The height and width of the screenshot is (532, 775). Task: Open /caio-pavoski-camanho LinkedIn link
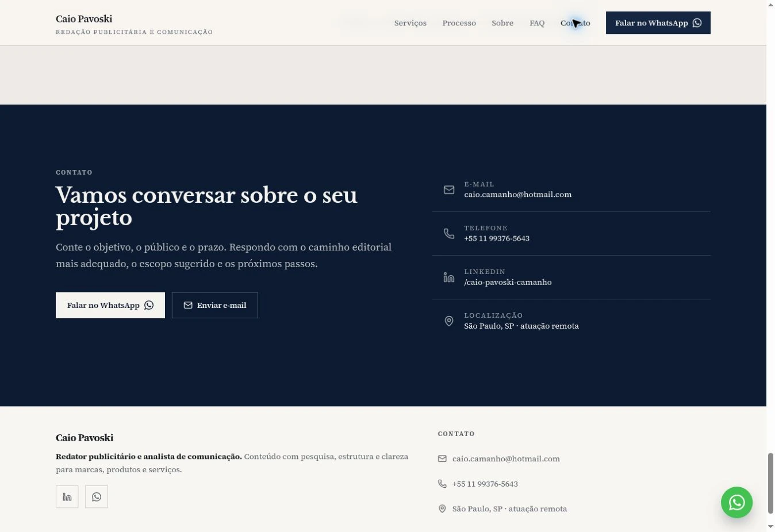508,282
